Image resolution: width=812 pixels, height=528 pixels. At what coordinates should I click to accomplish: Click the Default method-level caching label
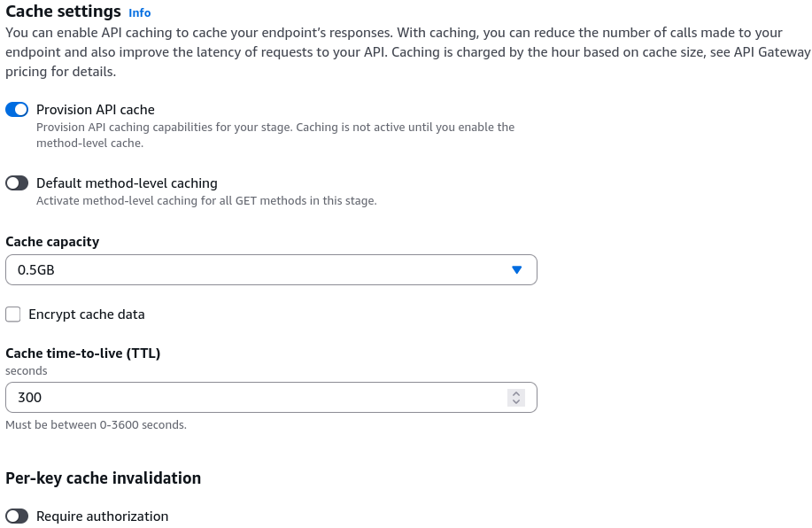click(127, 183)
